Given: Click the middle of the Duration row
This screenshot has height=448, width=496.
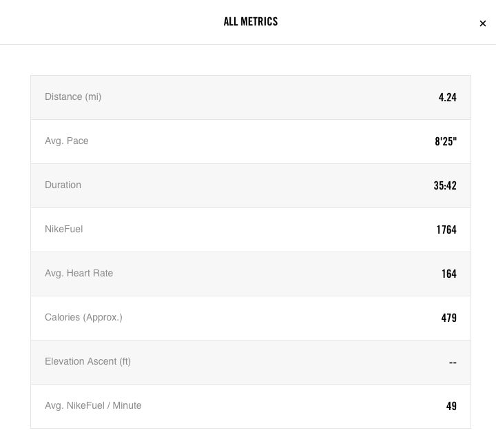Looking at the screenshot, I should pyautogui.click(x=251, y=185).
